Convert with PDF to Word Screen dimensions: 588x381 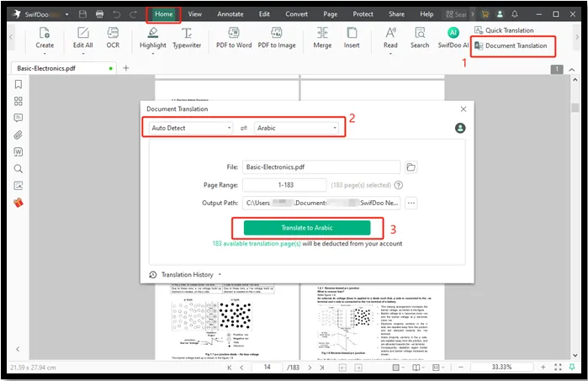pos(234,38)
